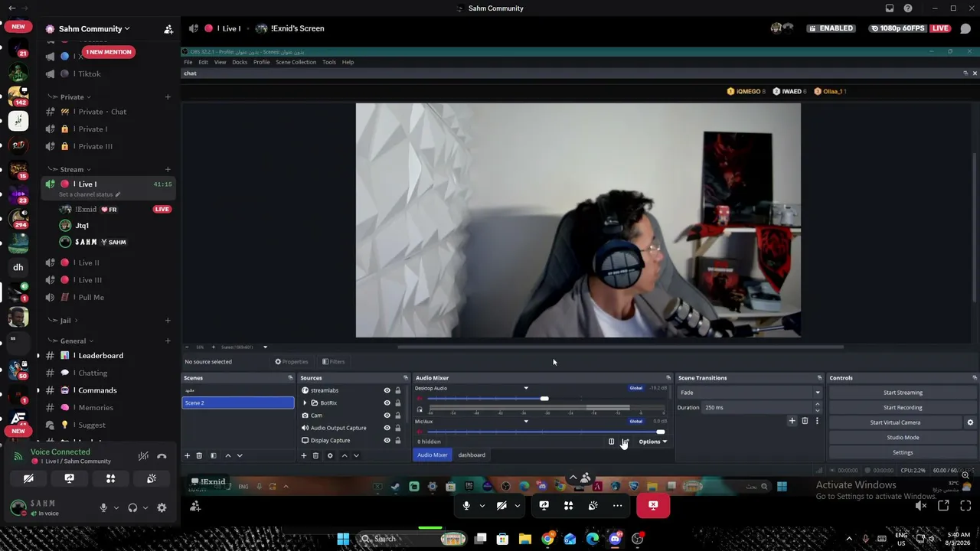The image size is (980, 551).
Task: Click Start Streaming in OBS Controls
Action: pyautogui.click(x=903, y=393)
